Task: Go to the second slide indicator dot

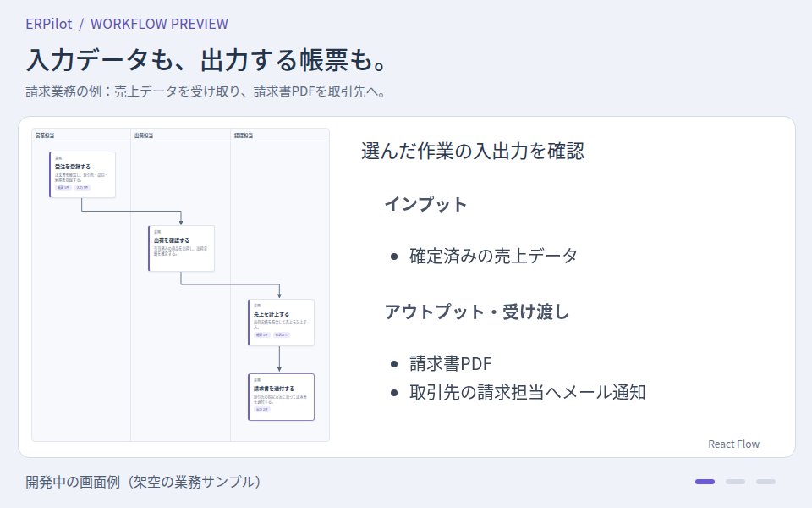Action: (x=735, y=482)
